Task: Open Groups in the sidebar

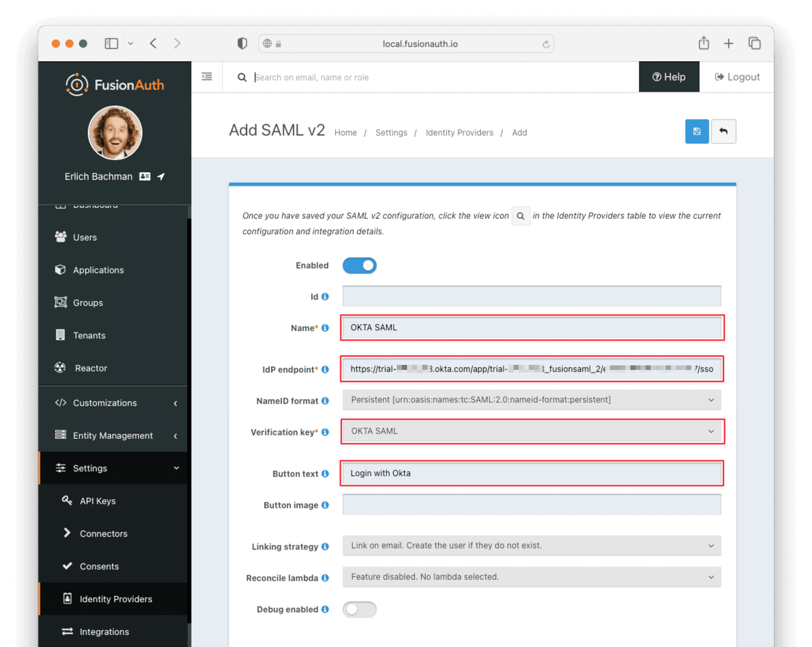Action: [x=113, y=302]
